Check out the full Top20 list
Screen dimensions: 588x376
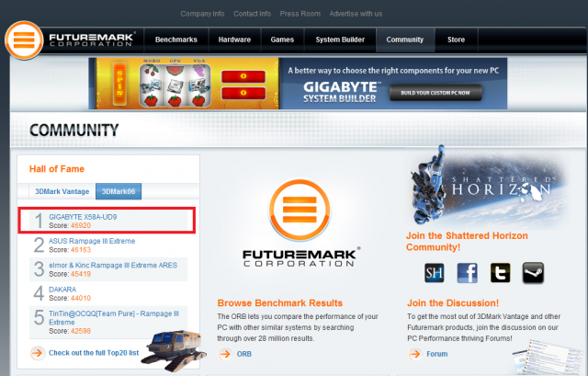(x=94, y=353)
